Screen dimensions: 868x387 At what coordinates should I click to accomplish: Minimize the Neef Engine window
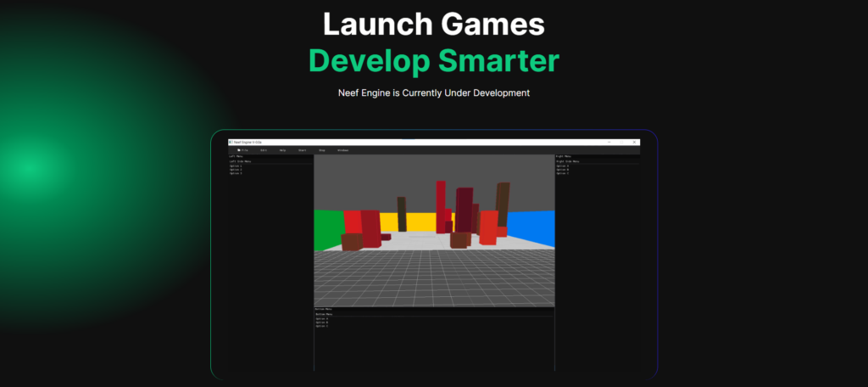pos(609,142)
